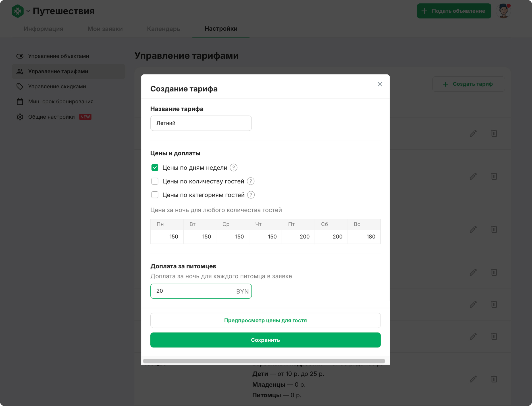Click help icon beside Цены по категориям гостей

pos(251,195)
